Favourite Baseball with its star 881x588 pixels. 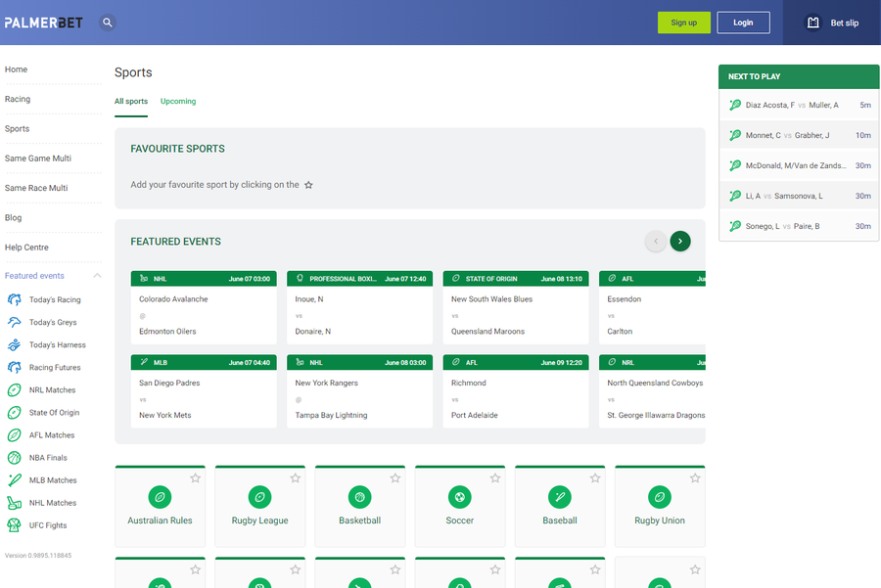click(x=595, y=478)
